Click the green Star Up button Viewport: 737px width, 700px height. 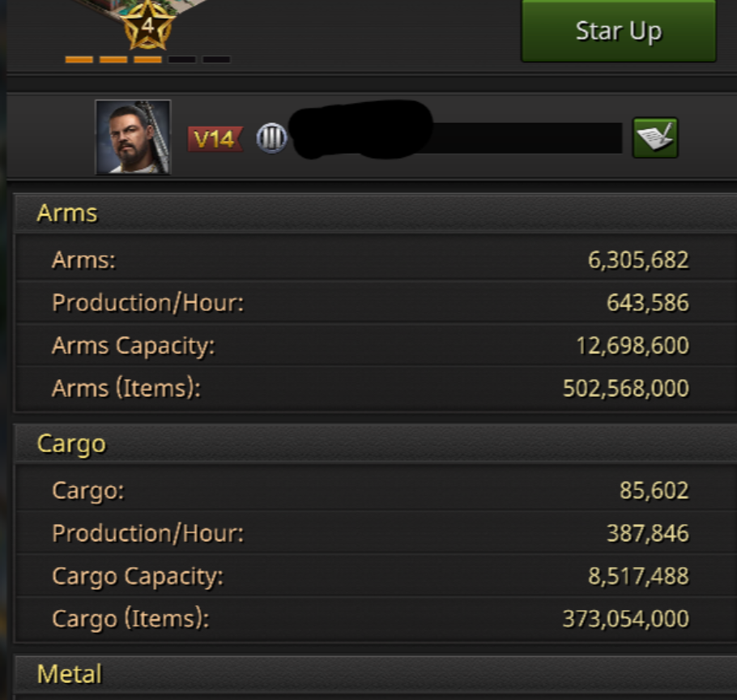click(x=618, y=32)
